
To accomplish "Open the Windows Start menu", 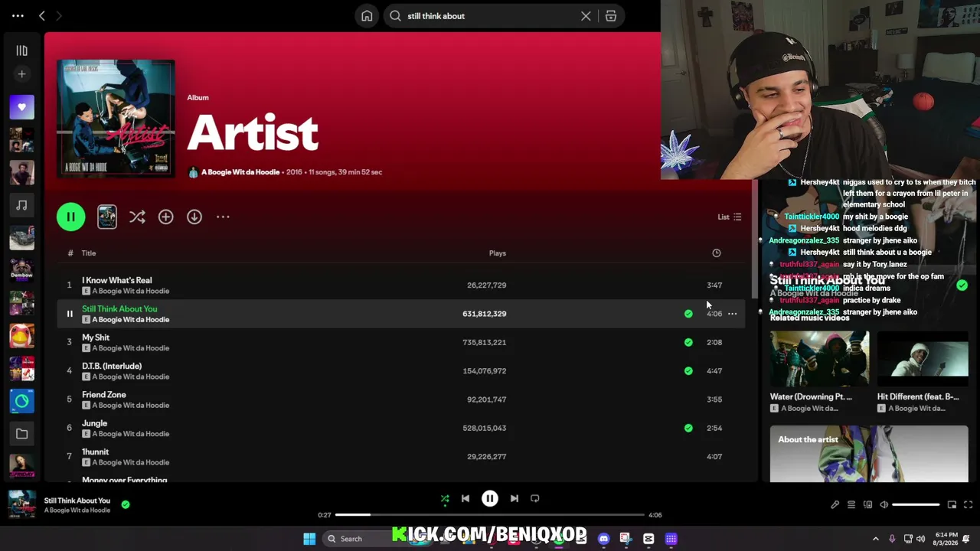I will [x=309, y=539].
